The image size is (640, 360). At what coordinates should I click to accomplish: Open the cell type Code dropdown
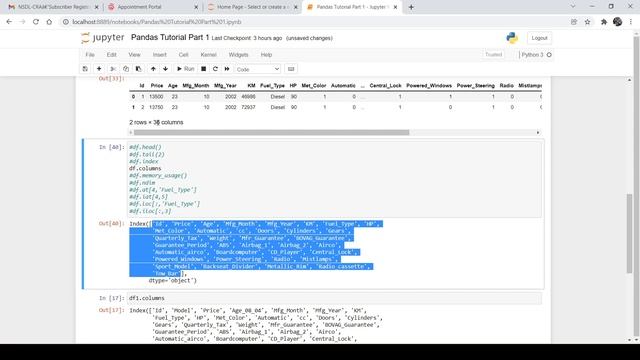click(258, 69)
